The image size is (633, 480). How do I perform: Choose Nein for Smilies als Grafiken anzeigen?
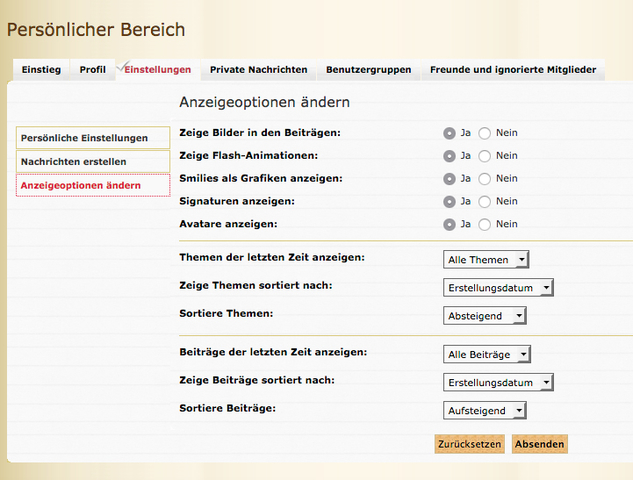[x=485, y=179]
